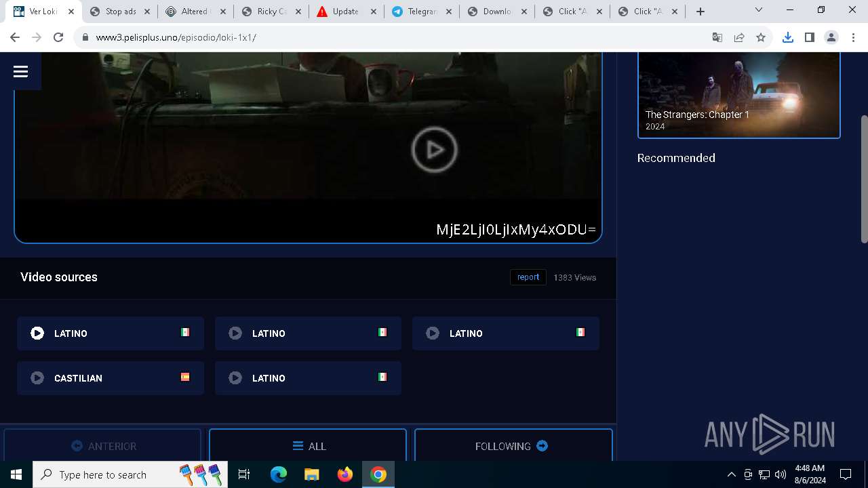Open ALL episodes list
Viewport: 868px width, 488px height.
tap(308, 445)
